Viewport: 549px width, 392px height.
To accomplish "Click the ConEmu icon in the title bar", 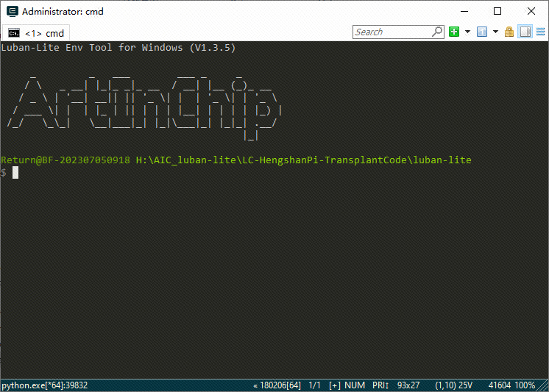I will click(x=13, y=11).
